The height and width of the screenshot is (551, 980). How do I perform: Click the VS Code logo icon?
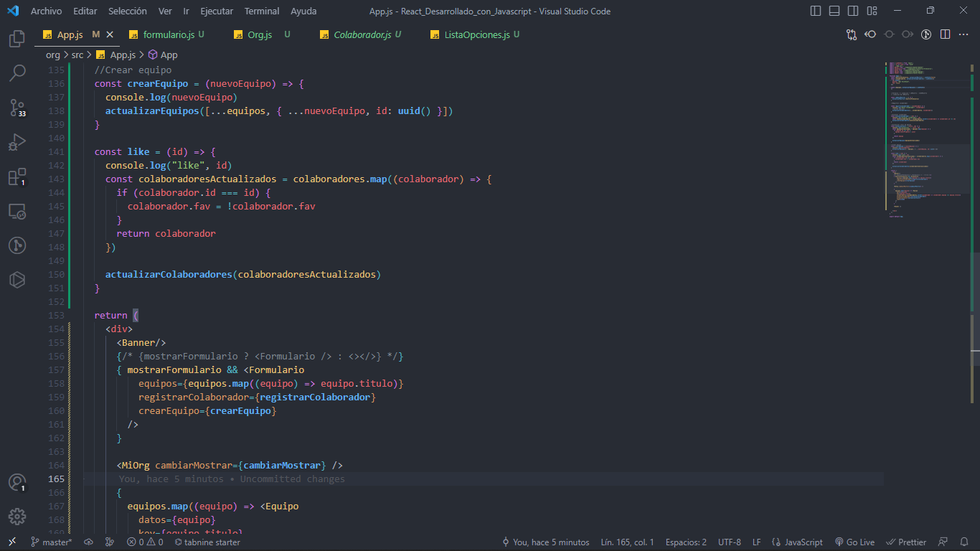[12, 11]
